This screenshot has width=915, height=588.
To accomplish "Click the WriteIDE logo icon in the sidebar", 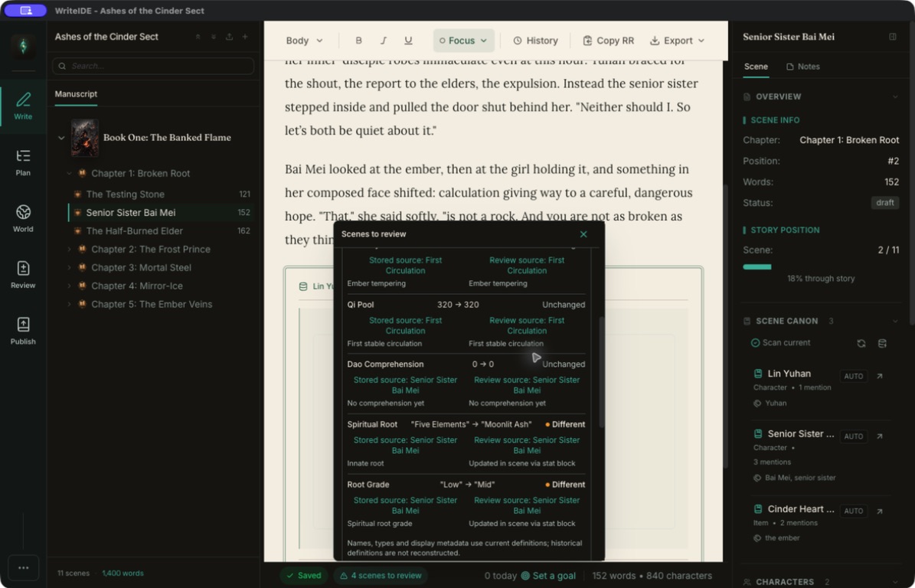I will (x=23, y=46).
